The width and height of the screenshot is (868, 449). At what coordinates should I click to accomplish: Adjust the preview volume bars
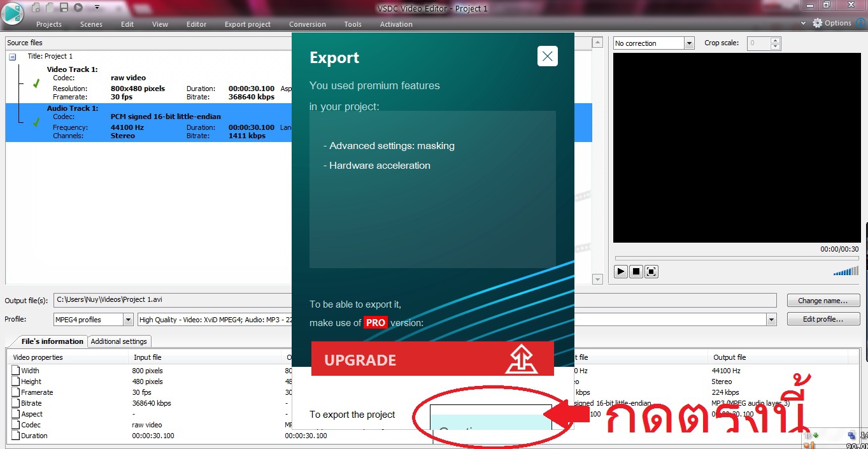pos(846,272)
